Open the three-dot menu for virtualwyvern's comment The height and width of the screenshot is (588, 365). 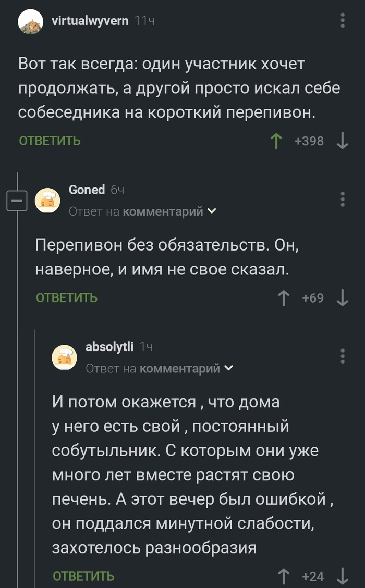343,21
